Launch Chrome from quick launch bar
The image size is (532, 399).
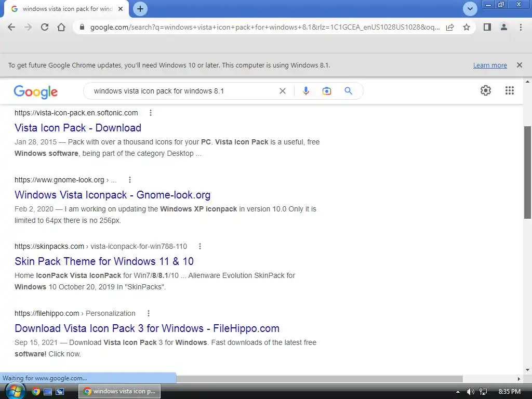click(36, 392)
